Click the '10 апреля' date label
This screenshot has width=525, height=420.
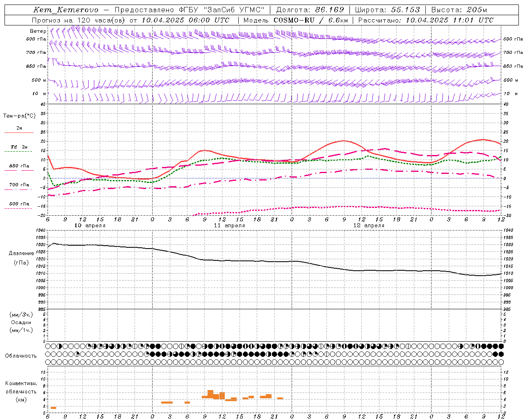coord(90,226)
